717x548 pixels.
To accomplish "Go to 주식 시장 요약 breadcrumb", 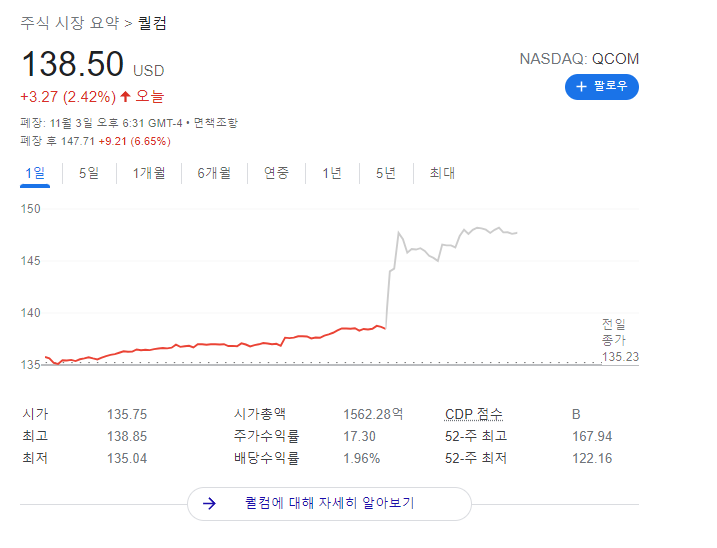I will click(x=70, y=23).
